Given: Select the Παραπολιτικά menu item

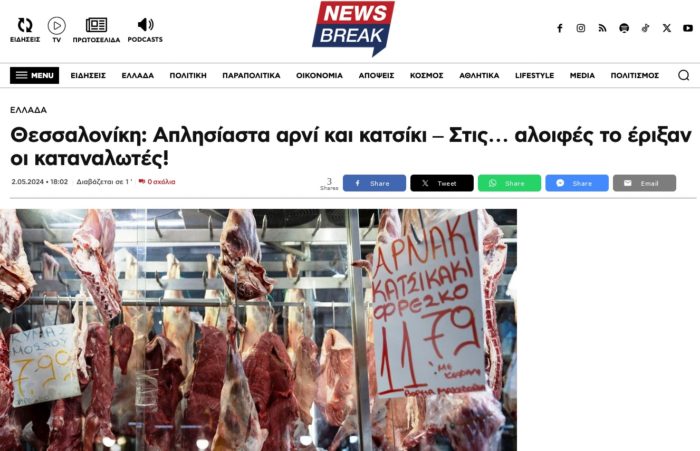Looking at the screenshot, I should [251, 75].
